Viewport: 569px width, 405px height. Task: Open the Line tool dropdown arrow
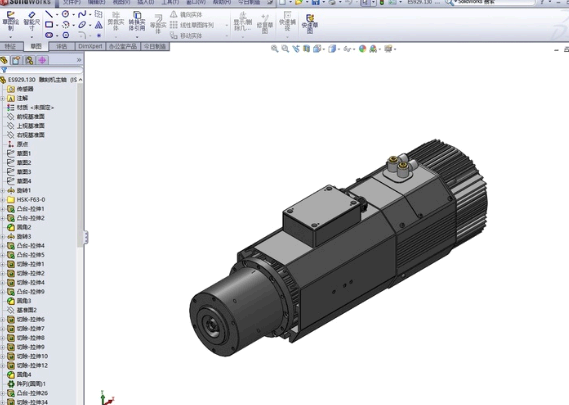pos(57,15)
